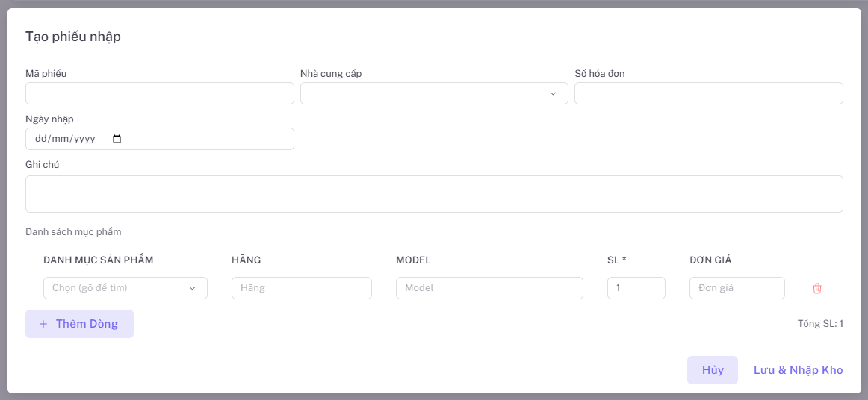Focus the Hãng input in the product row
This screenshot has width=868, height=400.
click(302, 288)
